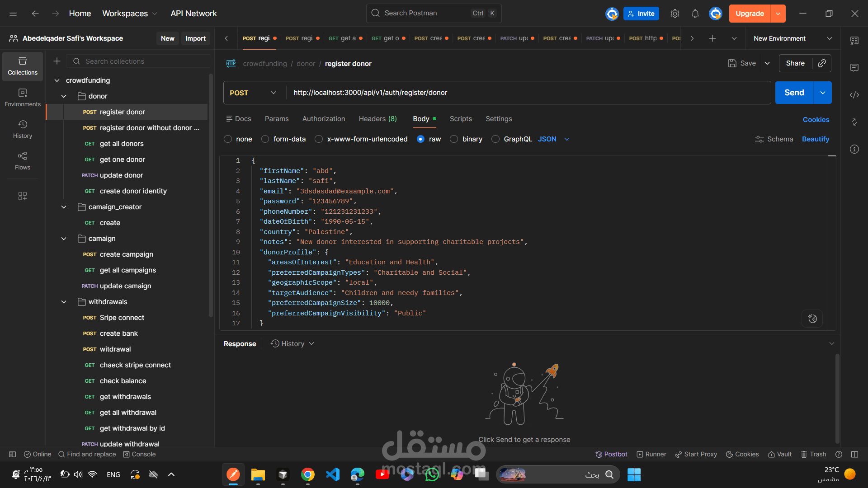Click the copy request link icon

(821, 63)
